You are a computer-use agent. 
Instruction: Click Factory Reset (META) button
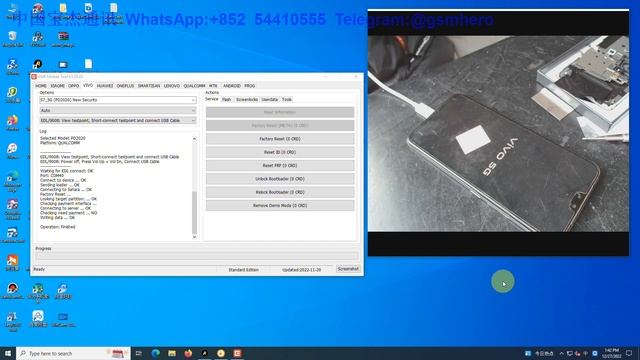click(280, 126)
